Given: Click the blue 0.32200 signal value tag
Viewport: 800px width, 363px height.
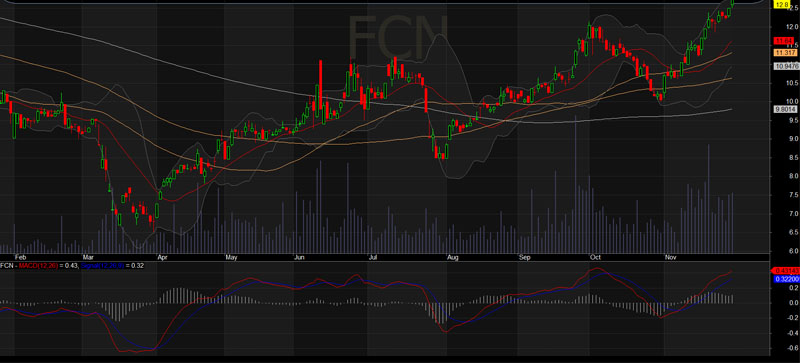Looking at the screenshot, I should (x=786, y=279).
